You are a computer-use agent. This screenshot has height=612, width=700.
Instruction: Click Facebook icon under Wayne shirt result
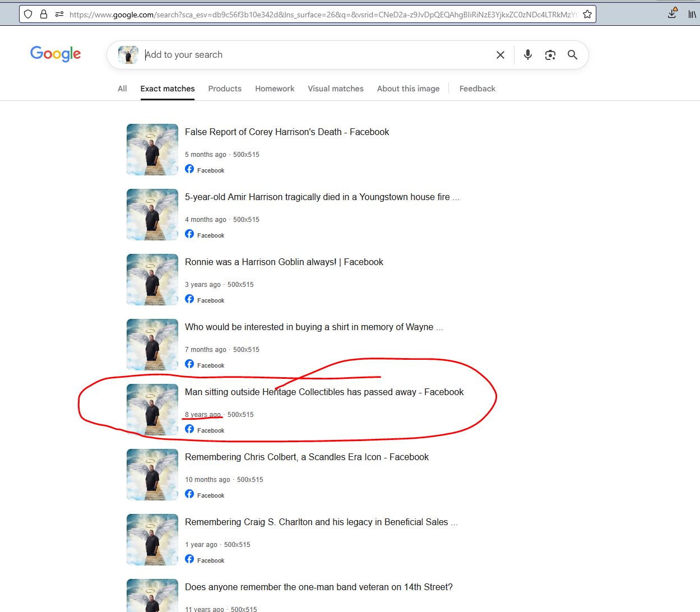pos(189,364)
